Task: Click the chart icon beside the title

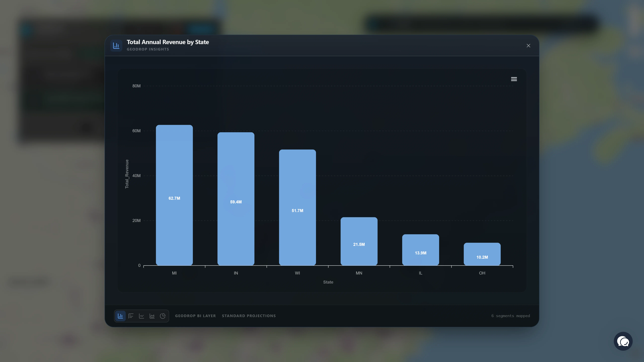Action: pyautogui.click(x=116, y=45)
